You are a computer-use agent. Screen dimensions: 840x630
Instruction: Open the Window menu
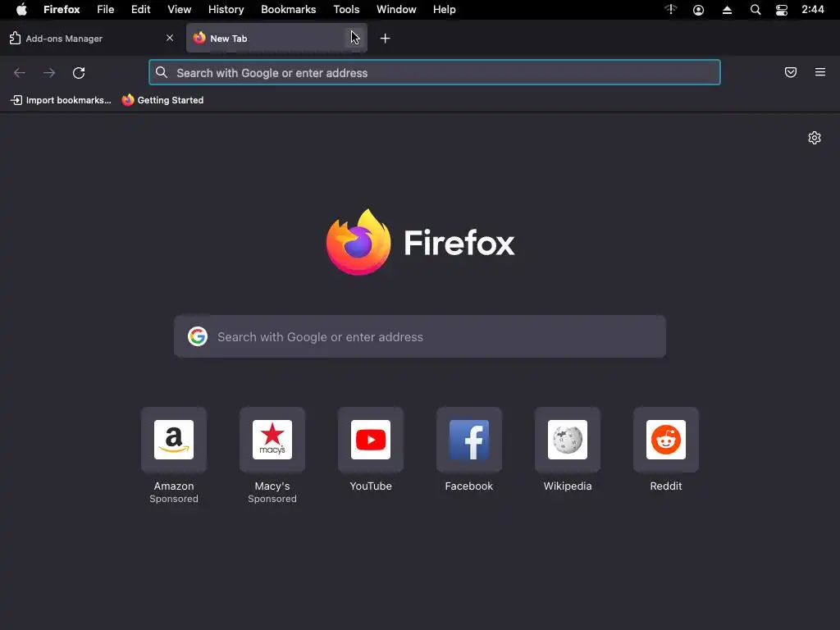click(x=396, y=10)
